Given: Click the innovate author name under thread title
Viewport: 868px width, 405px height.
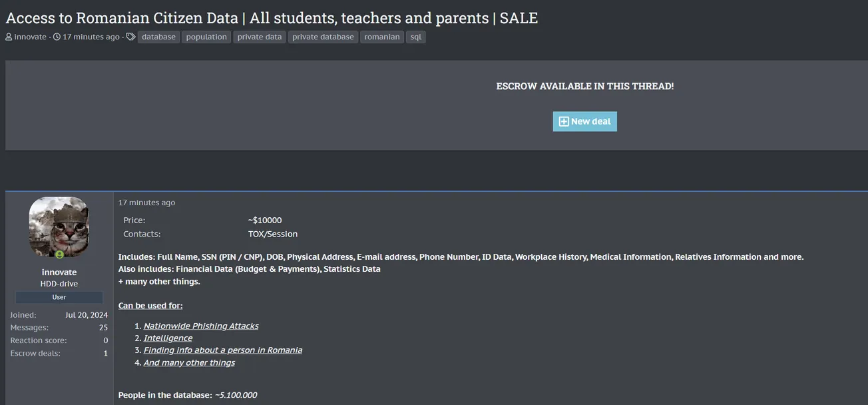Looking at the screenshot, I should (x=30, y=37).
